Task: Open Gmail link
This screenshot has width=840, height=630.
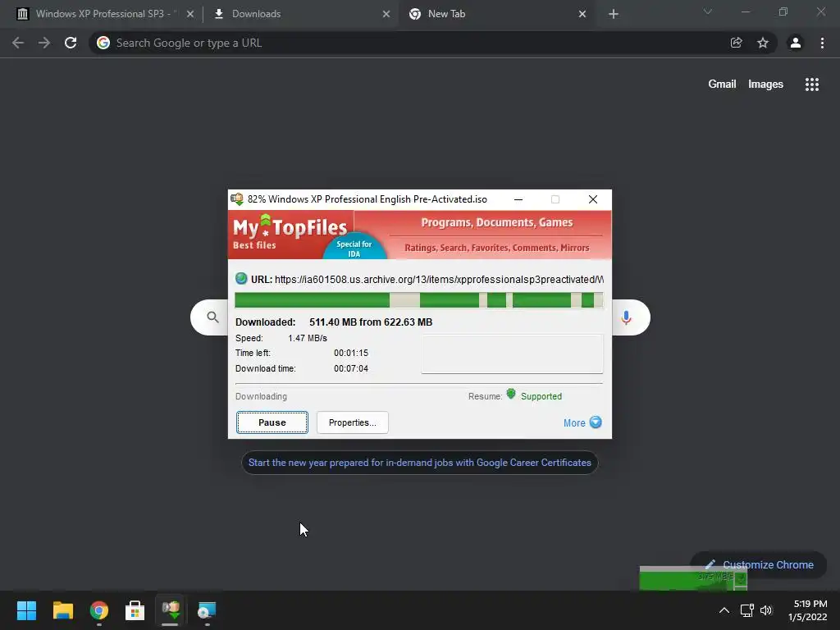Action: pos(722,84)
